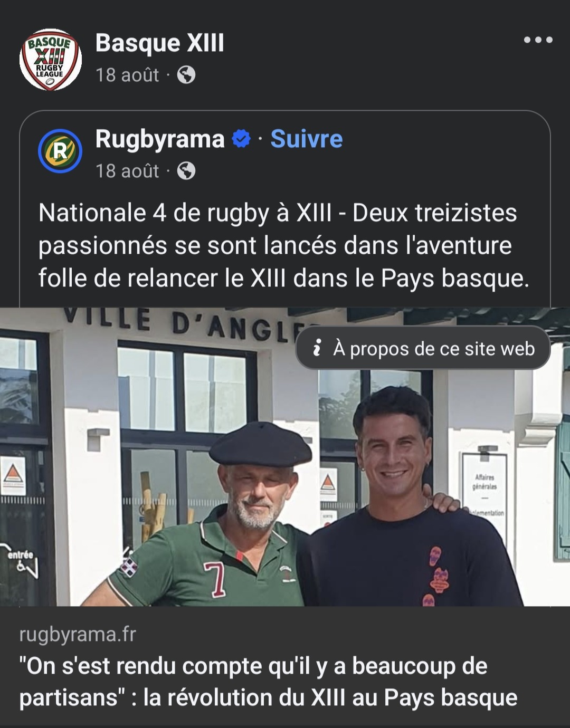Click the globe privacy icon under Basque XIII

click(x=186, y=75)
